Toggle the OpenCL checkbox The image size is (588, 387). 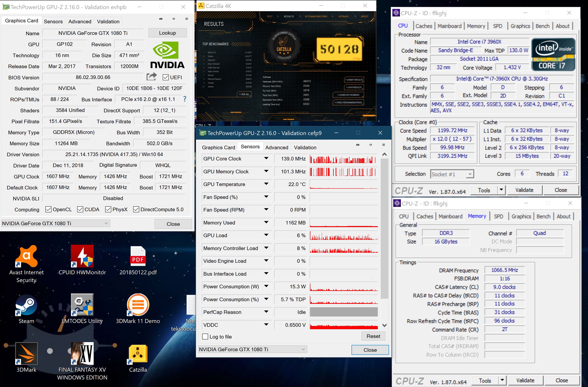(x=48, y=209)
